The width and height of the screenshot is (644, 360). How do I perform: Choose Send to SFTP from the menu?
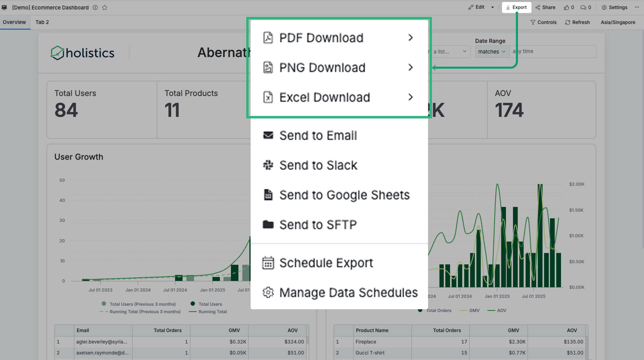(318, 225)
